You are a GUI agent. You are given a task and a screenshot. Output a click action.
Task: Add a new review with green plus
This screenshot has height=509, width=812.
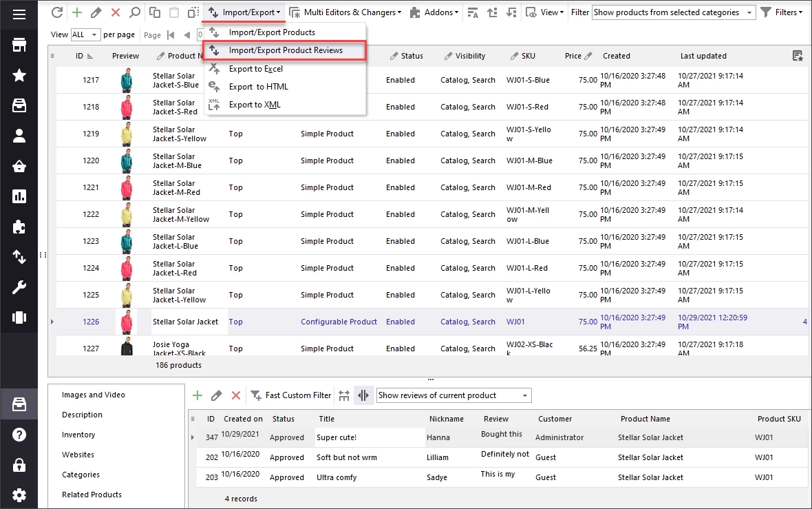click(x=197, y=395)
